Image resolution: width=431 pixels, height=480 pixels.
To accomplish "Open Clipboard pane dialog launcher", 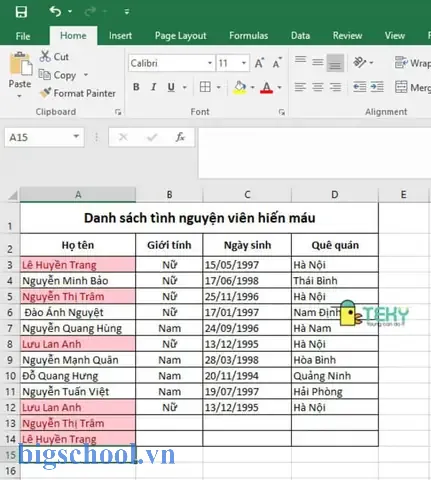I will [x=118, y=112].
